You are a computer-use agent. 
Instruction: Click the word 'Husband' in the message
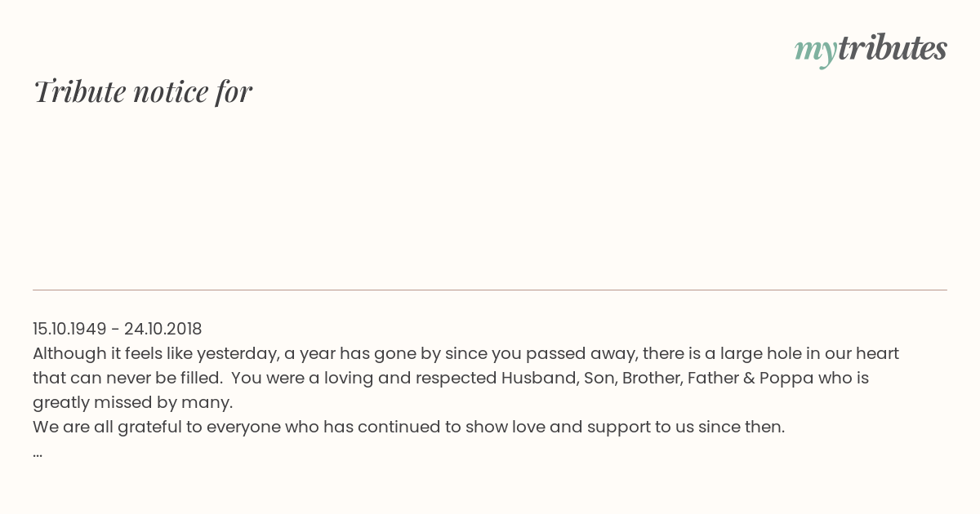tap(540, 379)
